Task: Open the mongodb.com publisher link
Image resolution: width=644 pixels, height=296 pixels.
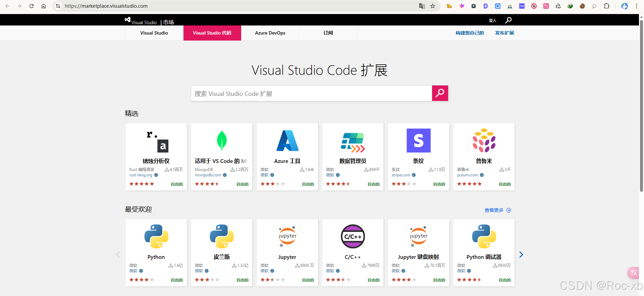Action: click(x=208, y=175)
